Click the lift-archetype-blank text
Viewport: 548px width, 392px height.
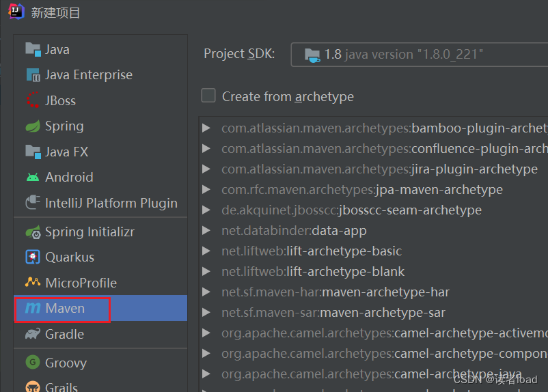pos(346,272)
